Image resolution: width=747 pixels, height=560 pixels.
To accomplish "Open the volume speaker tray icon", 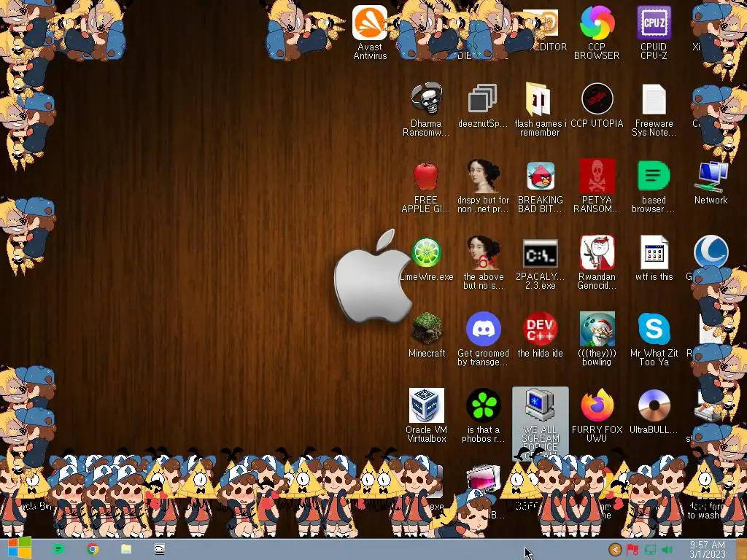I will (667, 550).
